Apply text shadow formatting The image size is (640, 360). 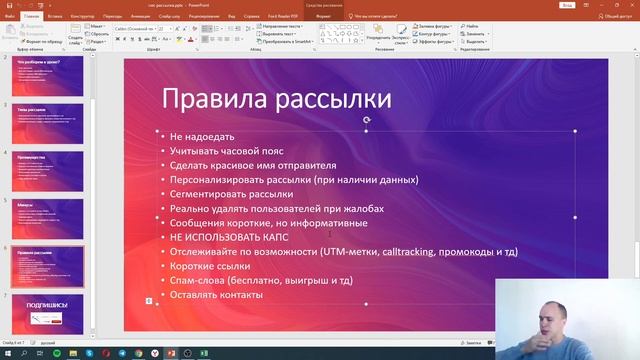[140, 39]
